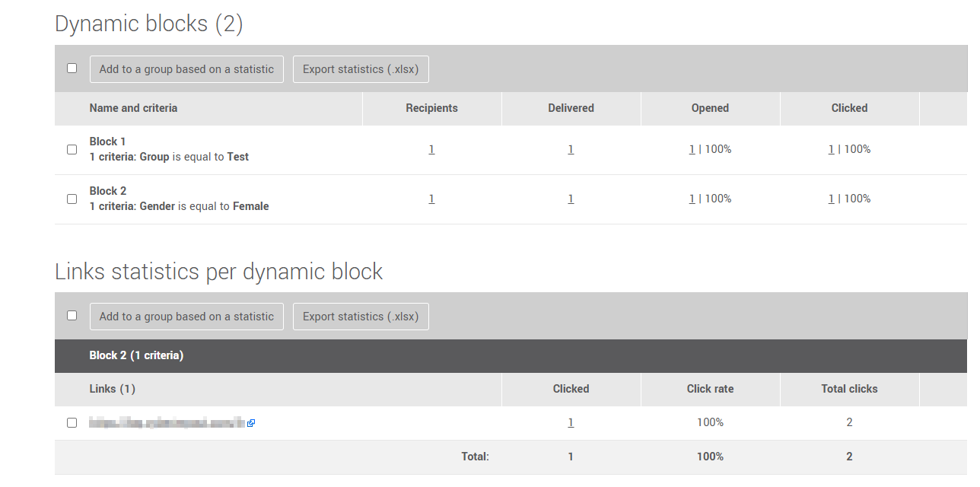Click the Delivered column header

571,108
